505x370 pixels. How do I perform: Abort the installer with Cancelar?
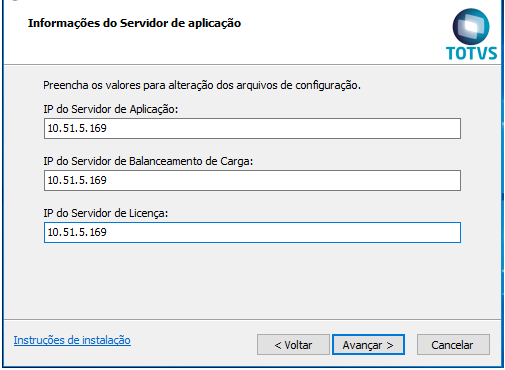click(453, 345)
